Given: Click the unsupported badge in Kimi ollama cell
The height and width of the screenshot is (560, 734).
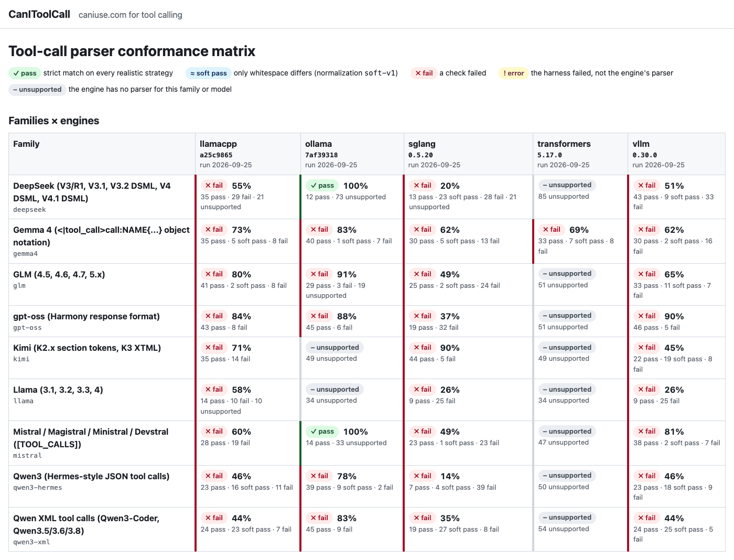Looking at the screenshot, I should (x=334, y=347).
